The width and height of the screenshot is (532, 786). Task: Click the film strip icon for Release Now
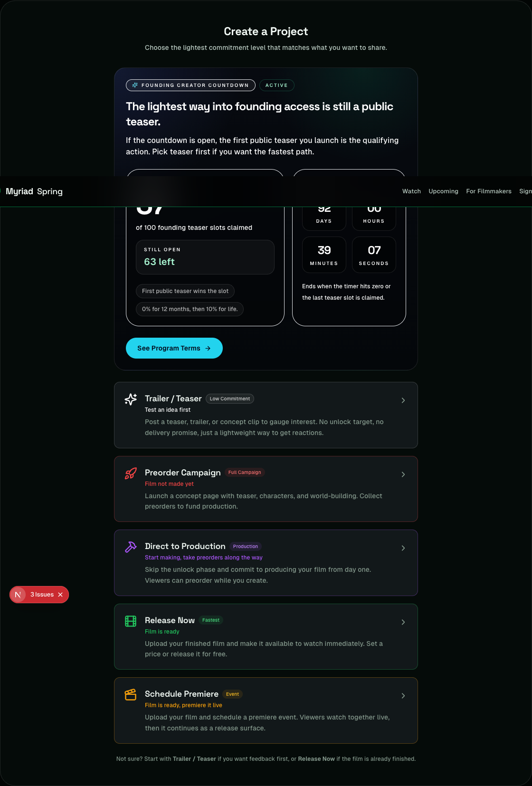(131, 621)
